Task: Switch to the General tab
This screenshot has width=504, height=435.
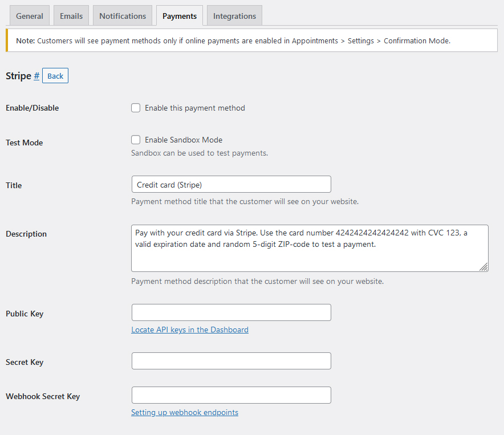Action: tap(30, 16)
